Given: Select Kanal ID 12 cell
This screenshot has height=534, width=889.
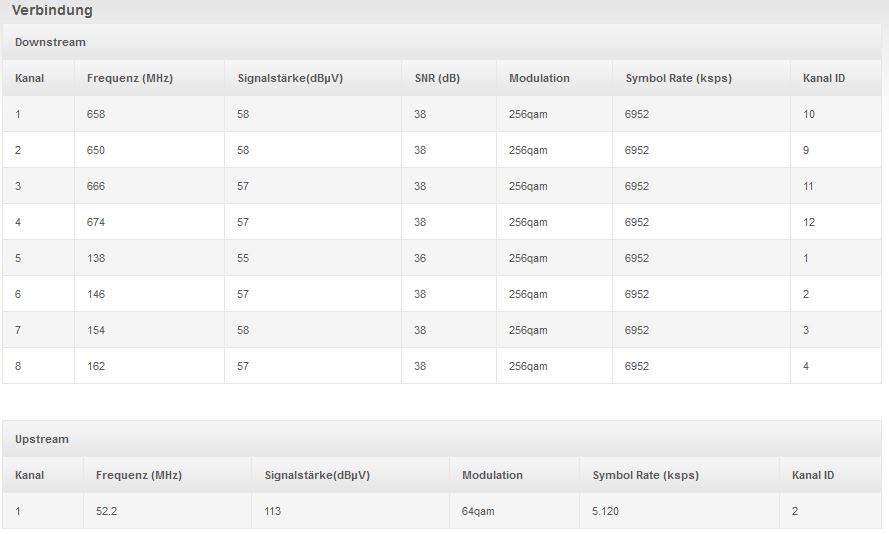Looking at the screenshot, I should [809, 222].
